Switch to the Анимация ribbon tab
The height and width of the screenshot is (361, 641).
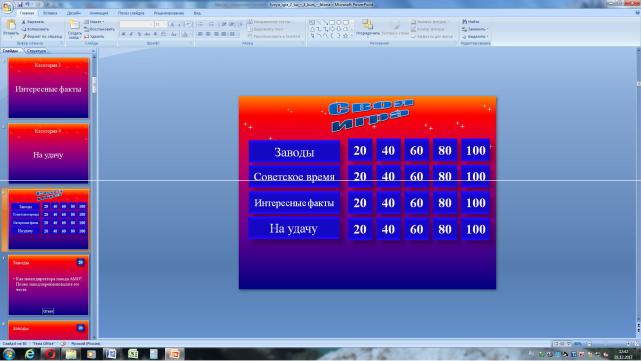(x=99, y=13)
